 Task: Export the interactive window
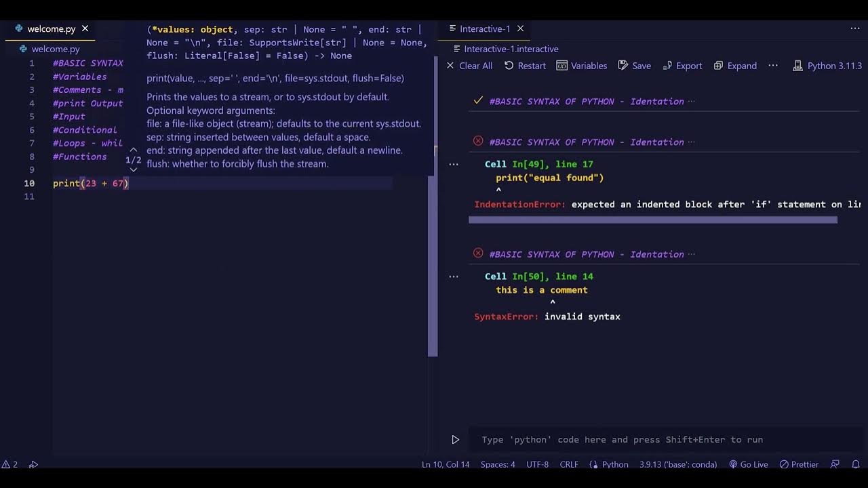682,66
